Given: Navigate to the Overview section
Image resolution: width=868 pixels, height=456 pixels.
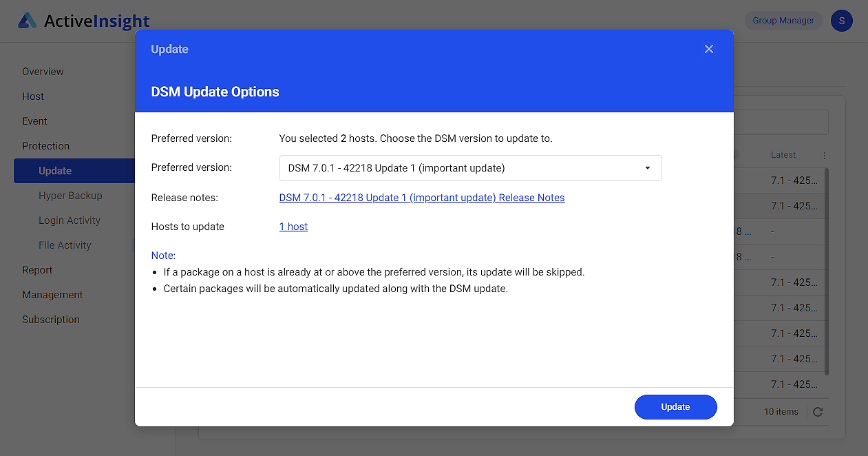Looking at the screenshot, I should (x=43, y=71).
